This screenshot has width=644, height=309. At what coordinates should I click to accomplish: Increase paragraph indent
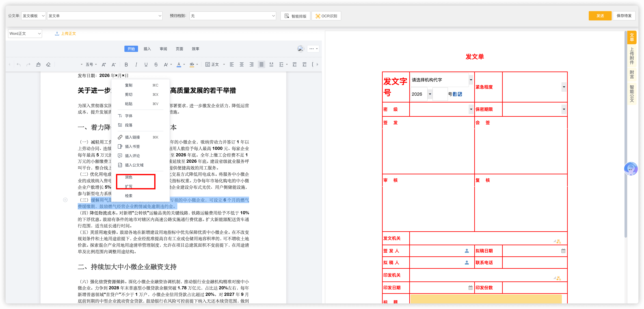[x=304, y=65]
